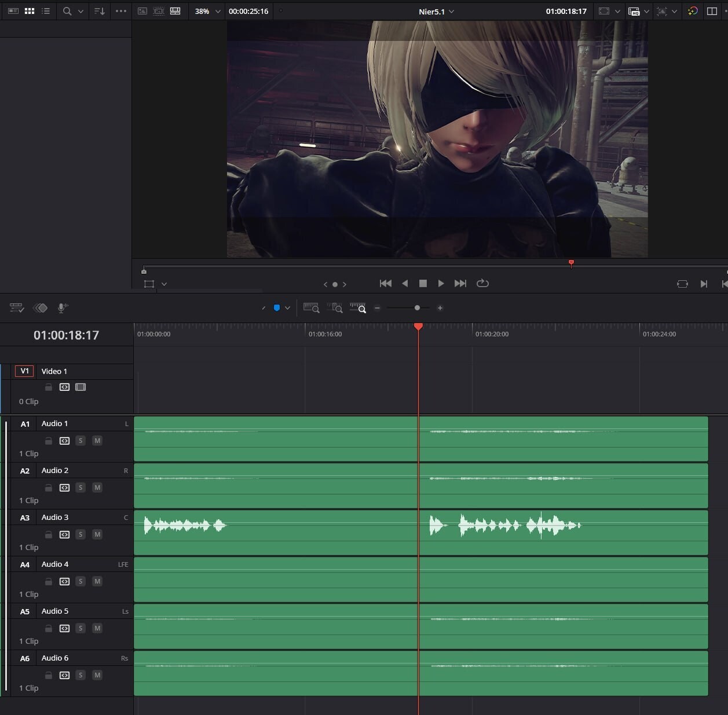Select the A3 track label button
The width and height of the screenshot is (728, 715).
[x=24, y=518]
